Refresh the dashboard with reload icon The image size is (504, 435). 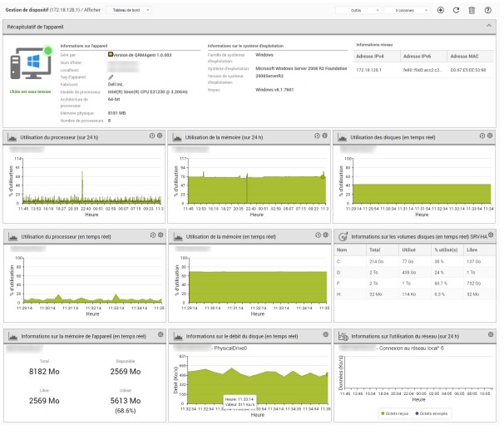coord(457,10)
